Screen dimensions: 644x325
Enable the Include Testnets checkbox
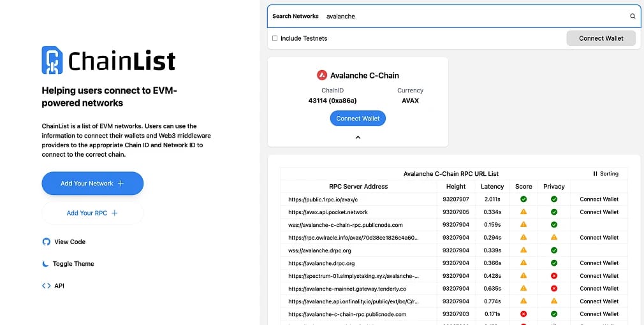point(275,38)
